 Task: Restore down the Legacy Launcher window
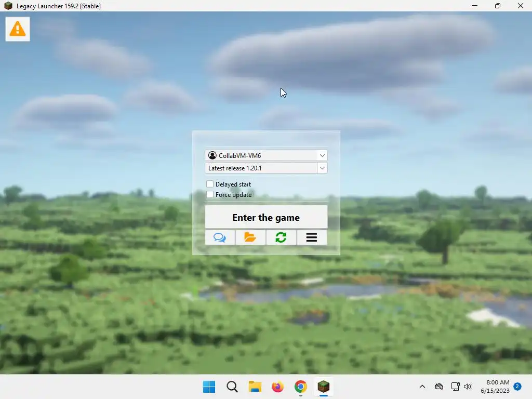coord(497,6)
